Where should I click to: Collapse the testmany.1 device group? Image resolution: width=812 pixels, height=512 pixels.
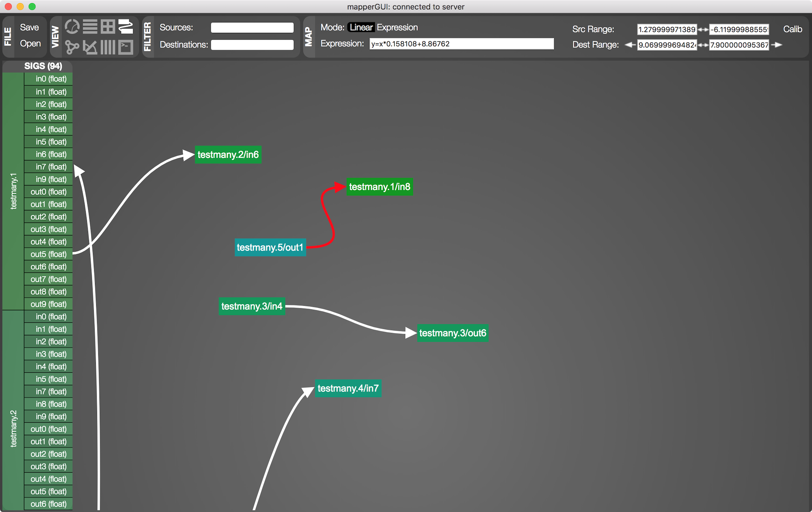(x=13, y=191)
